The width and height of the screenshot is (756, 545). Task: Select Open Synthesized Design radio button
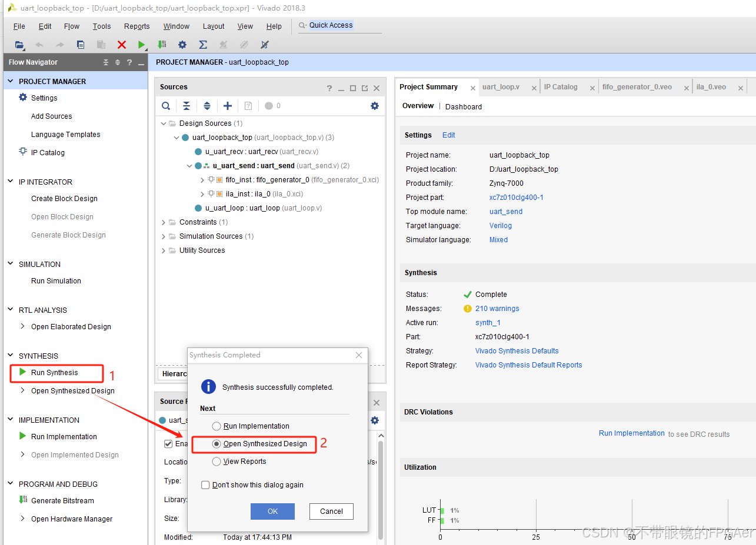pos(217,444)
